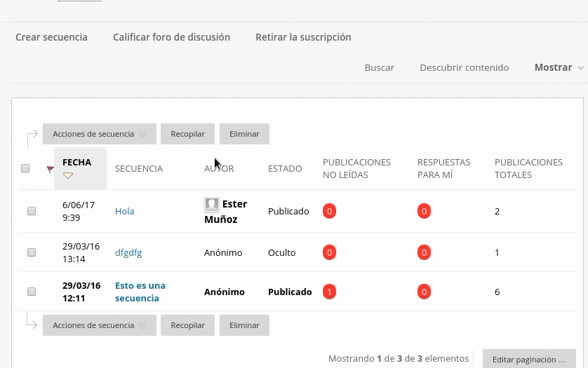Screen dimensions: 588x368
Task: Toggle the select-all checkbox in table header
Action: click(x=25, y=168)
